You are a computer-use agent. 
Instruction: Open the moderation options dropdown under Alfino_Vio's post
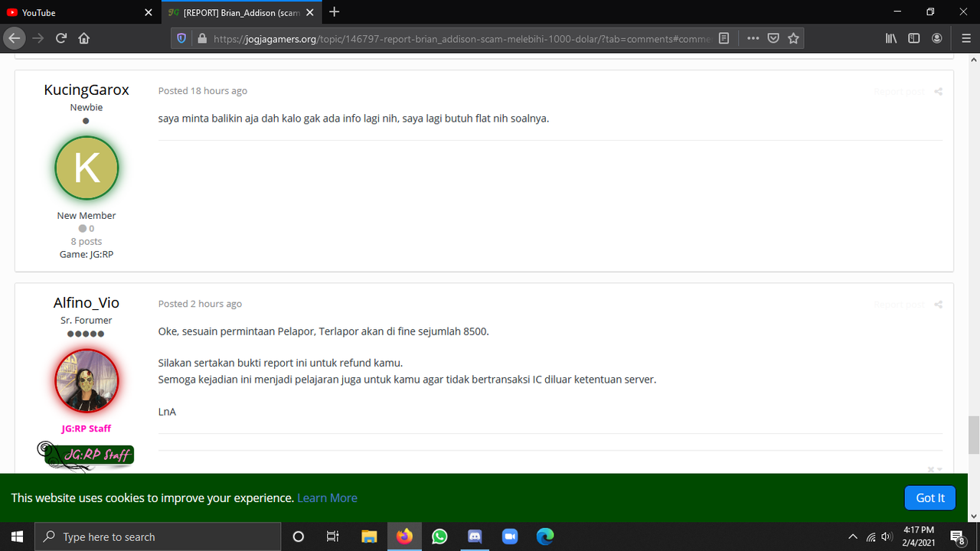(x=935, y=469)
